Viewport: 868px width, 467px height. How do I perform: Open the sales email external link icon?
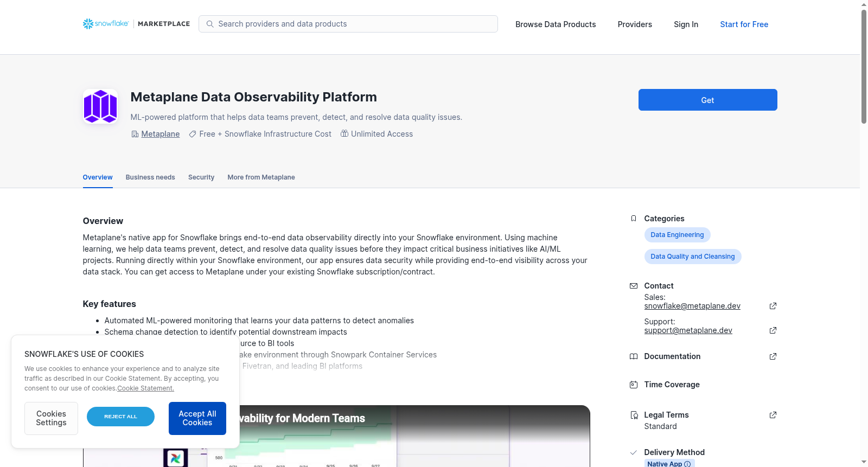pyautogui.click(x=773, y=306)
